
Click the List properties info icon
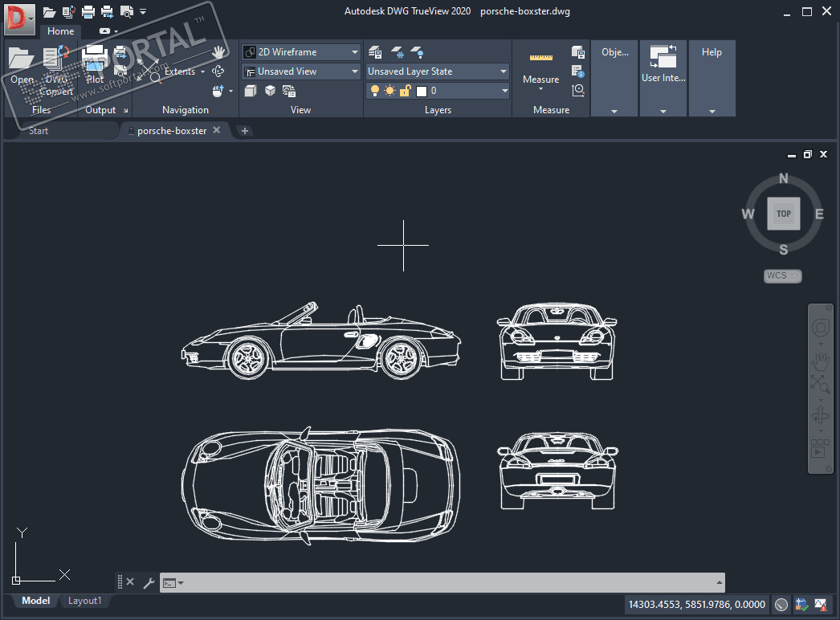click(578, 71)
